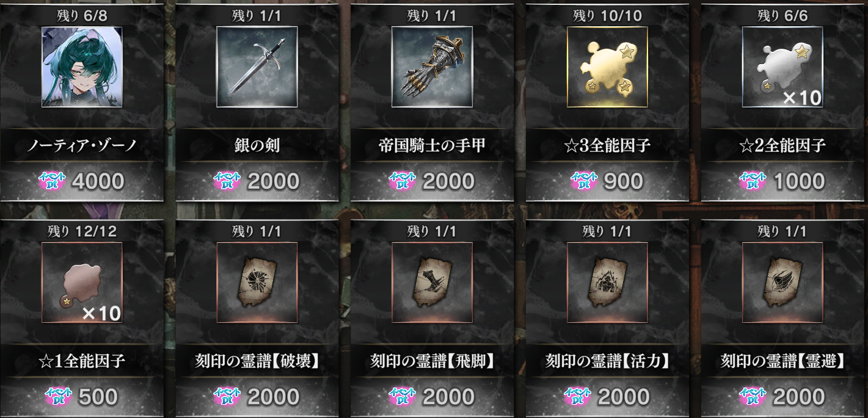The width and height of the screenshot is (868, 418).
Task: Click the 帝国騎士の手甲 item name label
Action: coord(432,146)
